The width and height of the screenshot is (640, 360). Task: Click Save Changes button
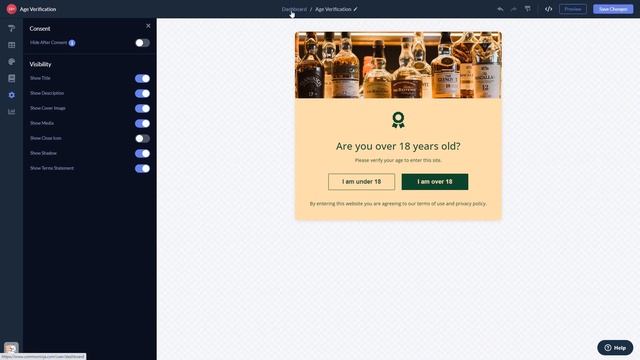point(613,9)
